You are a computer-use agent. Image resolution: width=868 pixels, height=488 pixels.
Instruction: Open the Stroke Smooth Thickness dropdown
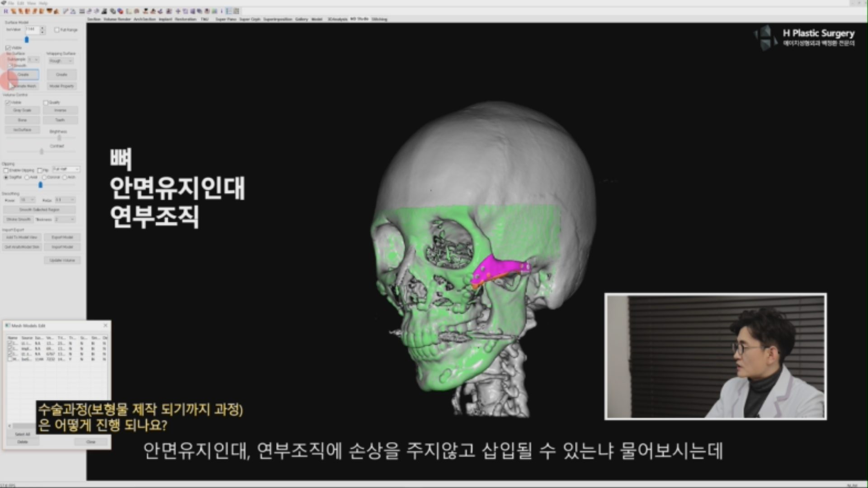(65, 219)
